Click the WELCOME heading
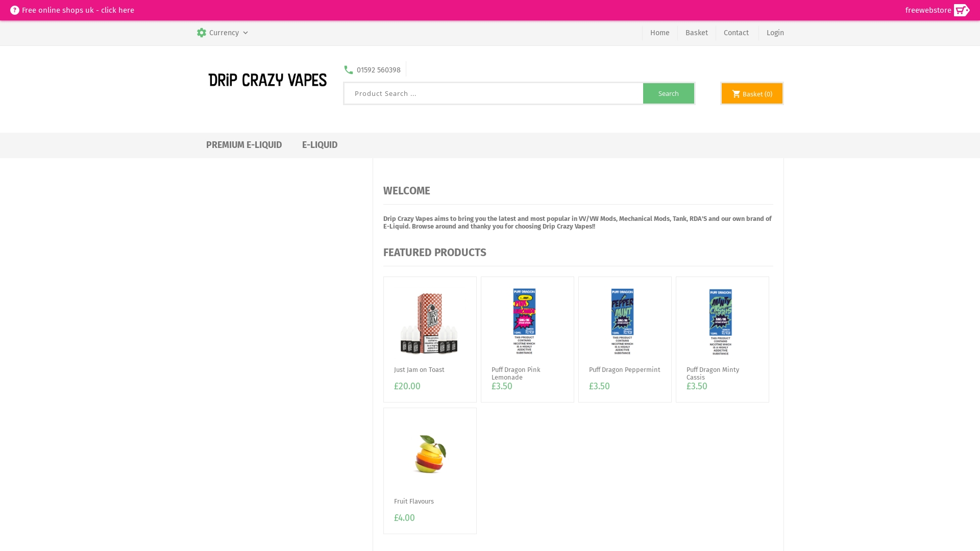 [407, 191]
